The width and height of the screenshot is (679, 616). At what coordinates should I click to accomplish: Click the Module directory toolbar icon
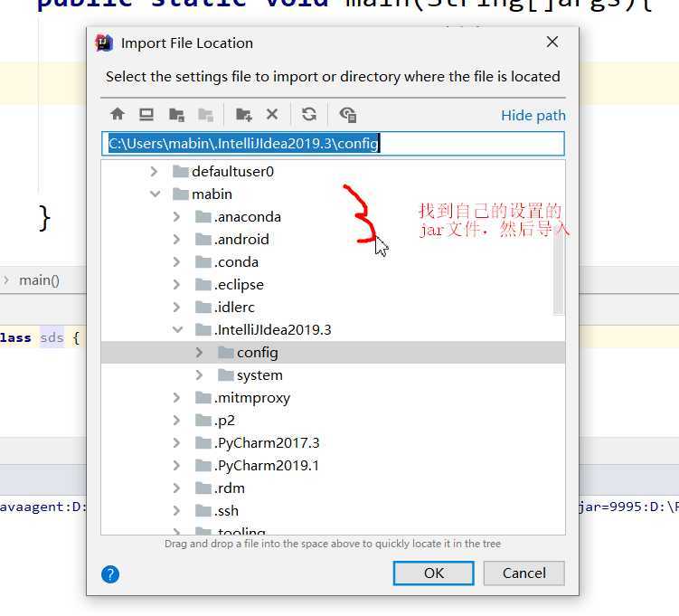(x=206, y=115)
